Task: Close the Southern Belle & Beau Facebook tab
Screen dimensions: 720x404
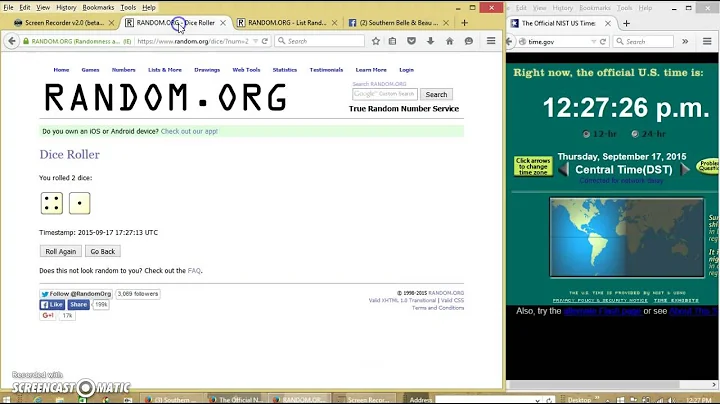Action: [x=446, y=22]
